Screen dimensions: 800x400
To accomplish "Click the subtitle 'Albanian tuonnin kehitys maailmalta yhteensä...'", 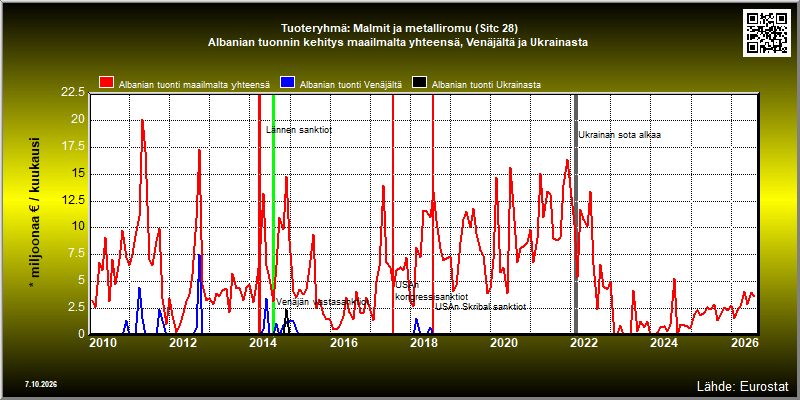I will click(398, 43).
